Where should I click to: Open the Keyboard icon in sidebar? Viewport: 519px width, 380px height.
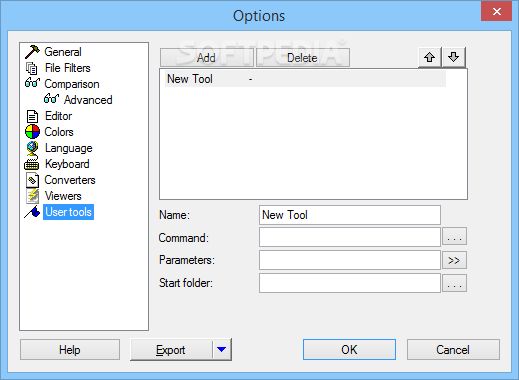click(32, 164)
